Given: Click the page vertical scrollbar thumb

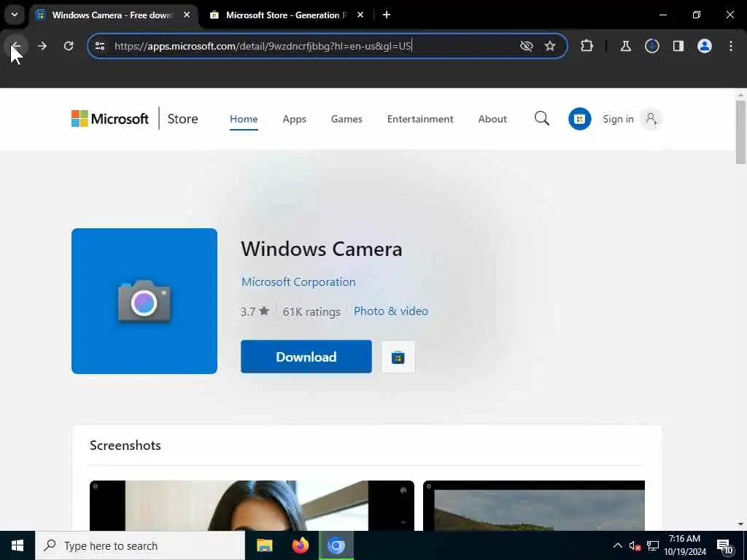Looking at the screenshot, I should click(x=740, y=133).
